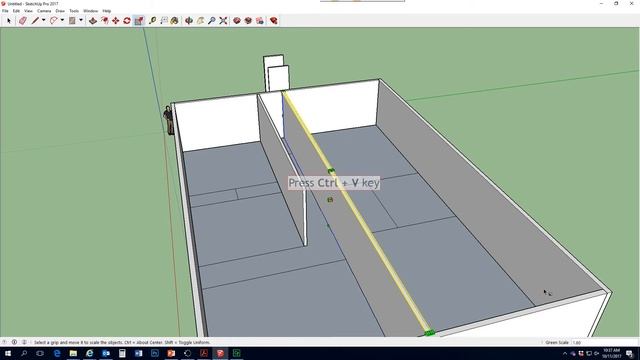The width and height of the screenshot is (640, 360).
Task: Click the green scale grip at wall midpoint
Action: point(331,171)
